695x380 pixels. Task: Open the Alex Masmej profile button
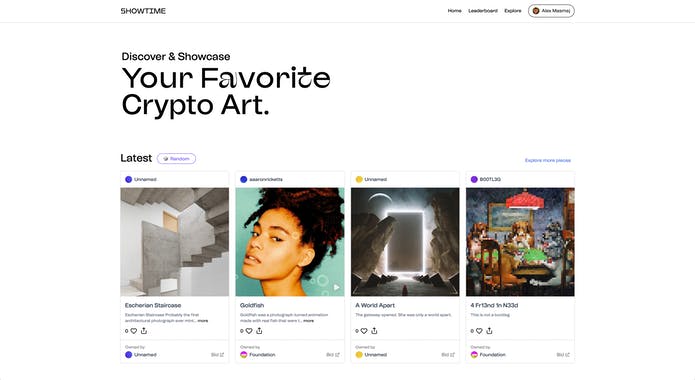pos(551,11)
